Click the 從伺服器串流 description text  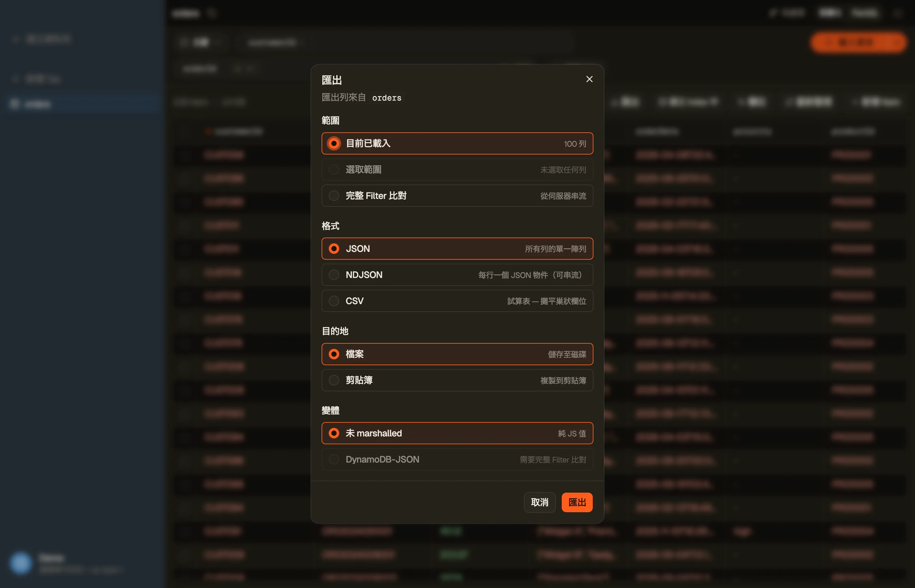[563, 196]
